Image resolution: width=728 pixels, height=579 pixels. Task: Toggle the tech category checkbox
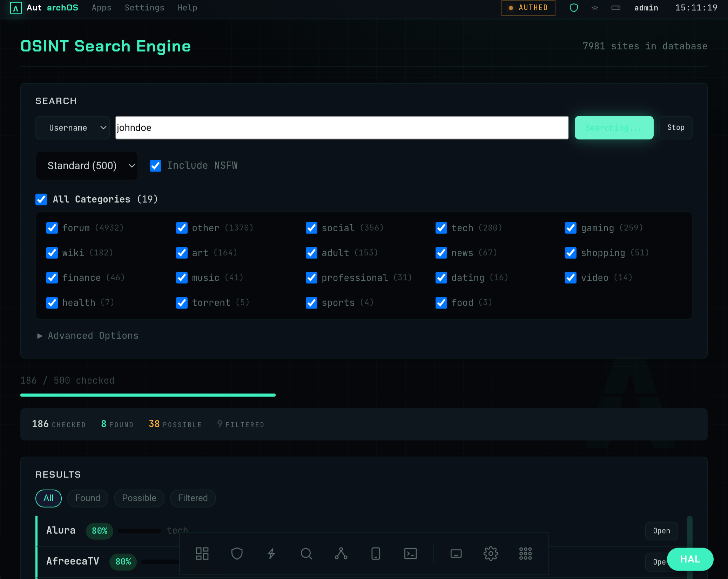tap(441, 228)
